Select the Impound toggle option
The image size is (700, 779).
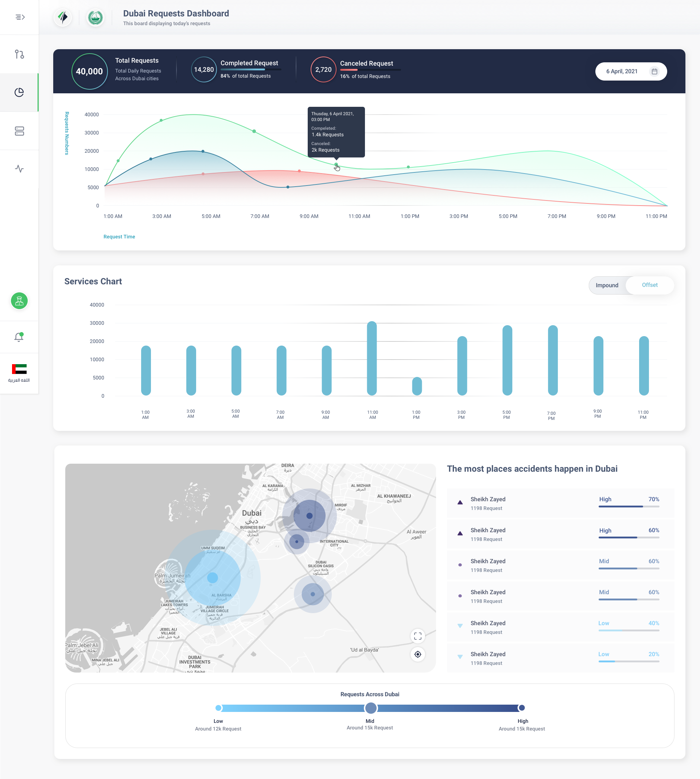tap(607, 285)
